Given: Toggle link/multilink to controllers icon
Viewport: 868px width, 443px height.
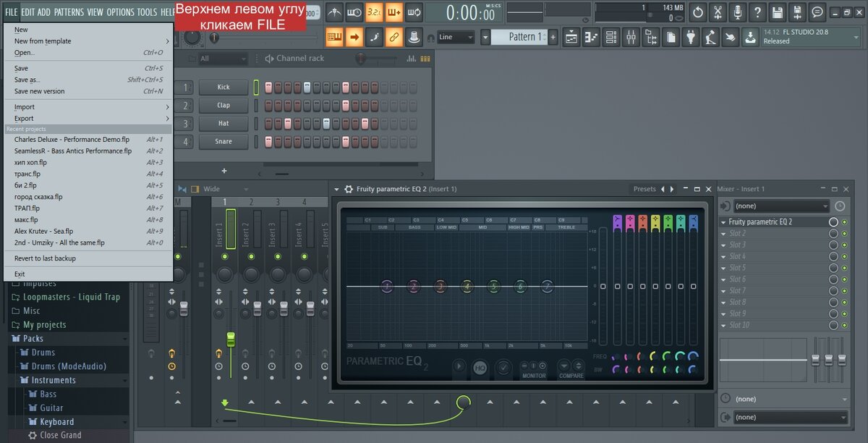Looking at the screenshot, I should point(394,37).
